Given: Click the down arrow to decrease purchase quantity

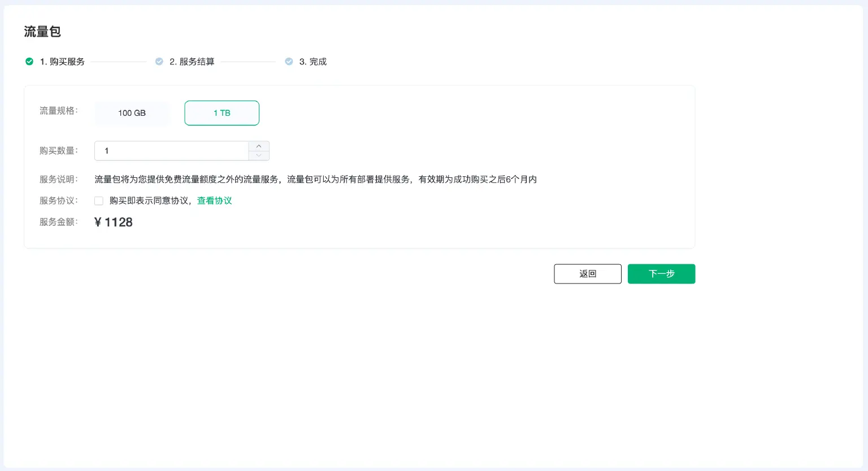Looking at the screenshot, I should 258,155.
